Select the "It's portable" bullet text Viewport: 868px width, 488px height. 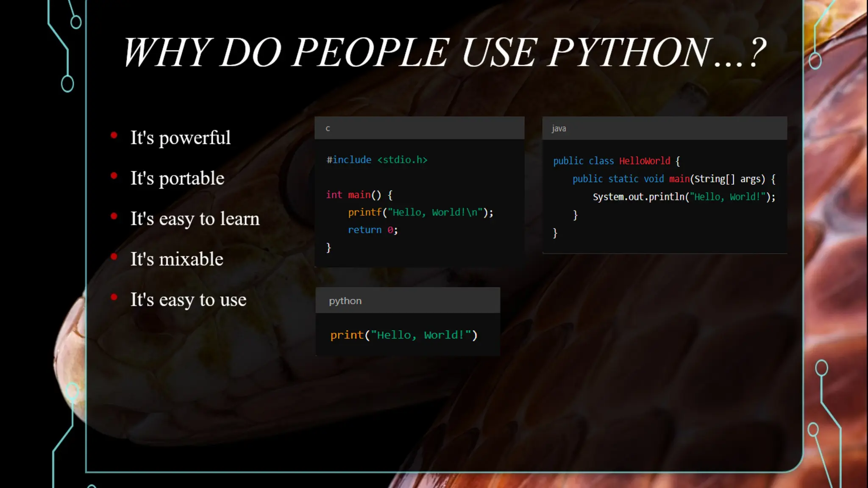[x=177, y=178]
